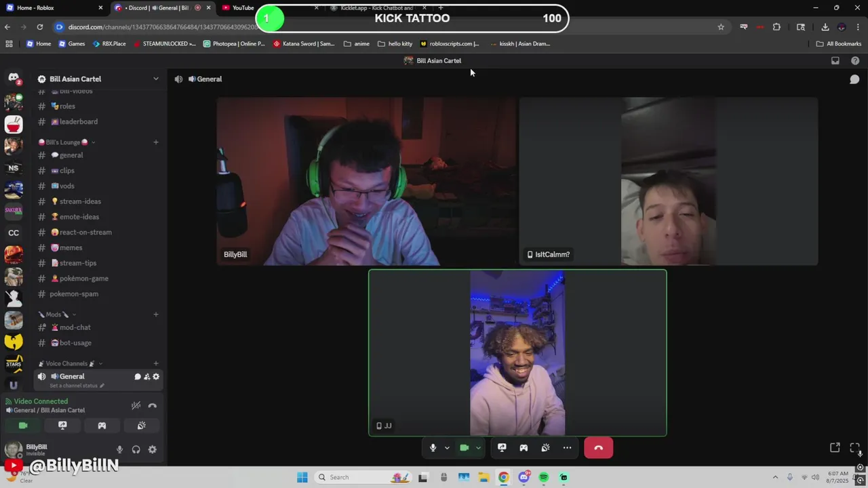Invite people to General voice channel
Screen dimensions: 868x488
146,377
